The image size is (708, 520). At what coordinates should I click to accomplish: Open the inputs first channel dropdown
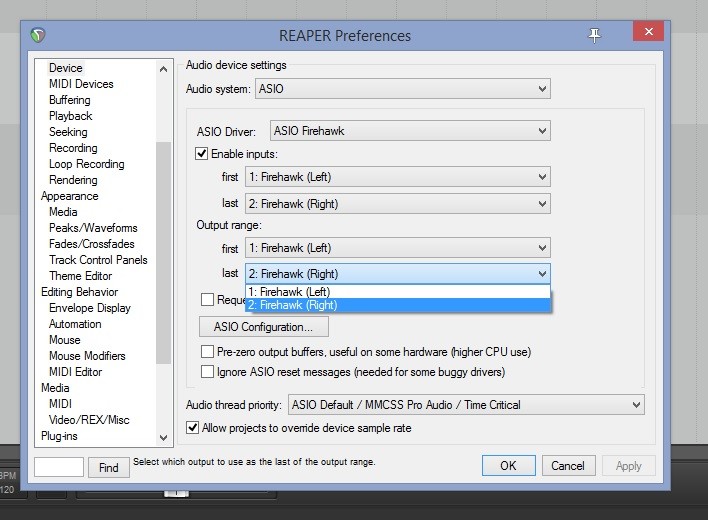(x=398, y=176)
